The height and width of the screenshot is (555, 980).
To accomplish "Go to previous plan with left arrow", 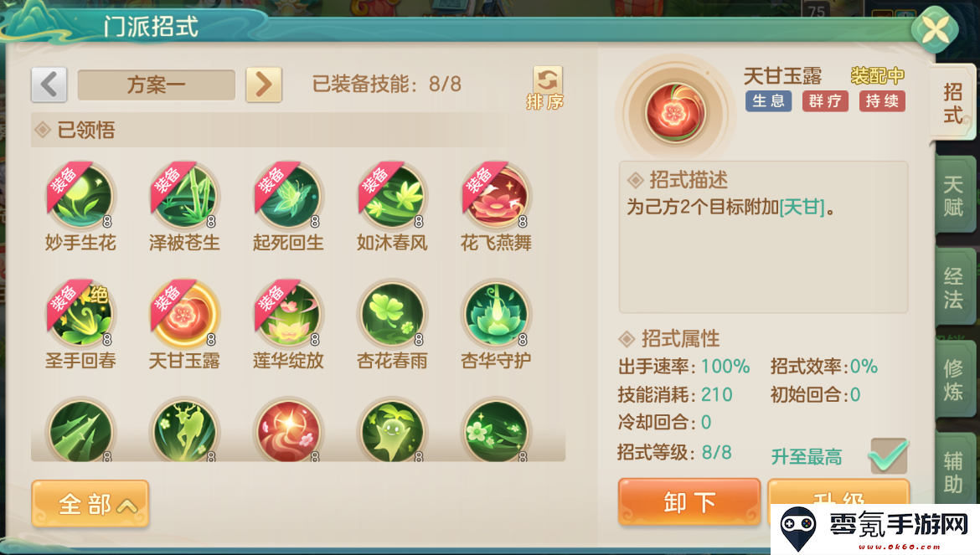I will (x=49, y=85).
